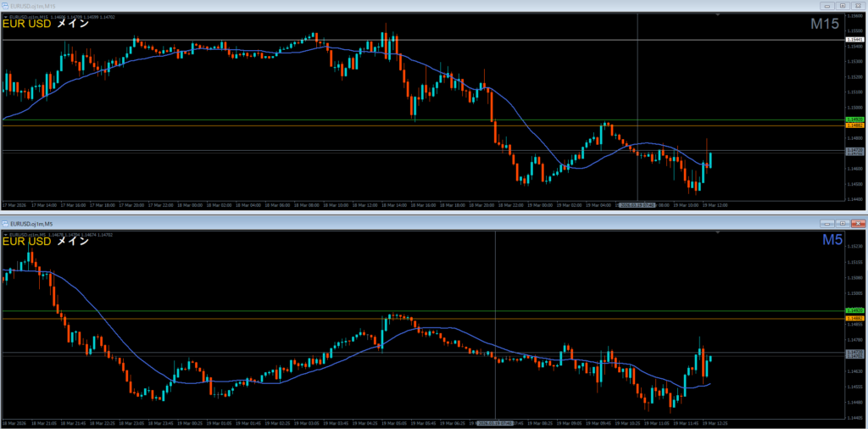
Task: Expand the arrow beside EURUSD.oj1m,M5 chart info
Action: (5, 233)
